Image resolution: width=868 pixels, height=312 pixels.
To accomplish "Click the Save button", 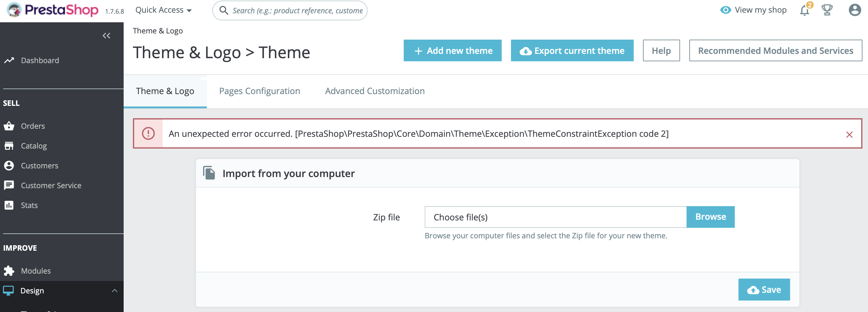I will [x=764, y=289].
